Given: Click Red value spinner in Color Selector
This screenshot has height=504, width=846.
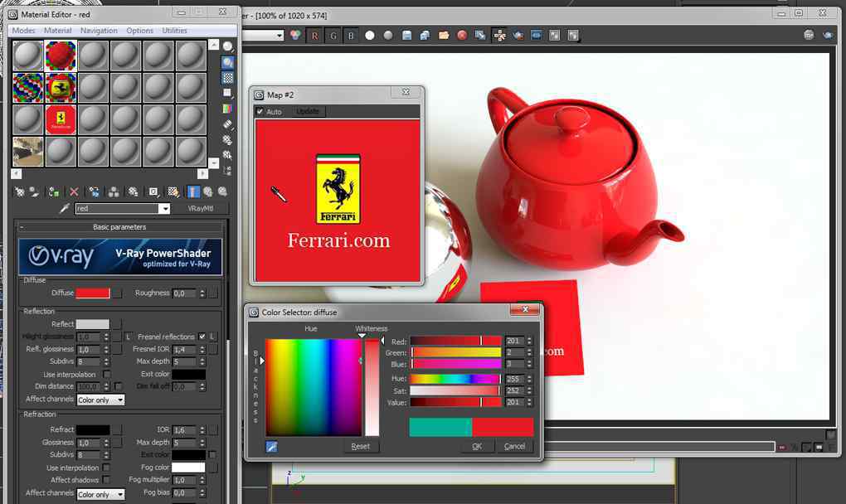Looking at the screenshot, I should (x=529, y=341).
